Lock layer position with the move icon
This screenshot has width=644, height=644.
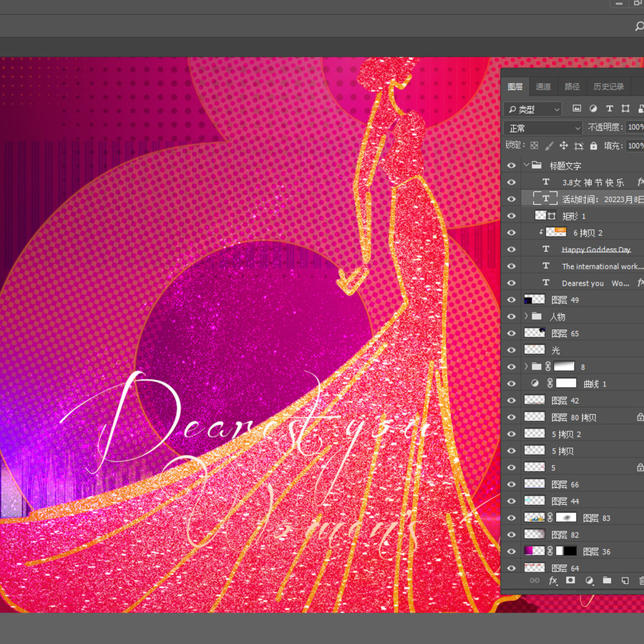(564, 145)
